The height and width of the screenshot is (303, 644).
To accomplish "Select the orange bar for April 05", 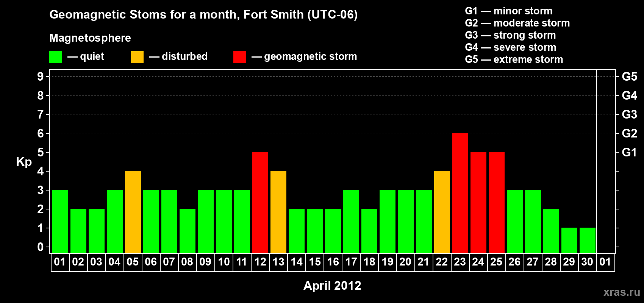I will tap(133, 212).
